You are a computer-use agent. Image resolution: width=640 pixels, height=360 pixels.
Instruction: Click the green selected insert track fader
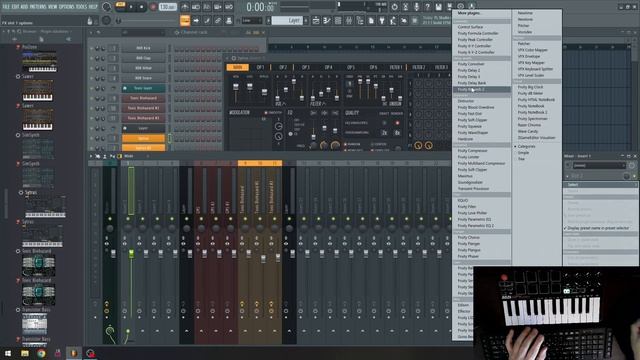(x=131, y=253)
